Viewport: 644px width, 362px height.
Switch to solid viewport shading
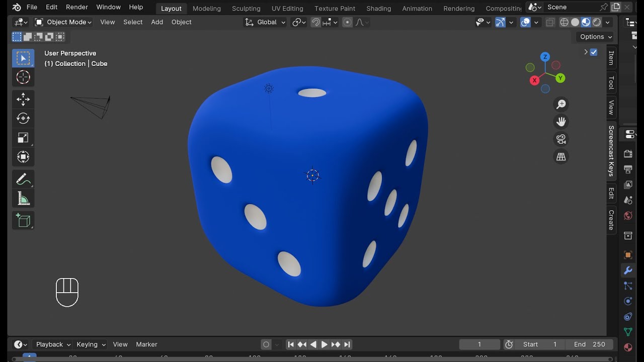(575, 22)
